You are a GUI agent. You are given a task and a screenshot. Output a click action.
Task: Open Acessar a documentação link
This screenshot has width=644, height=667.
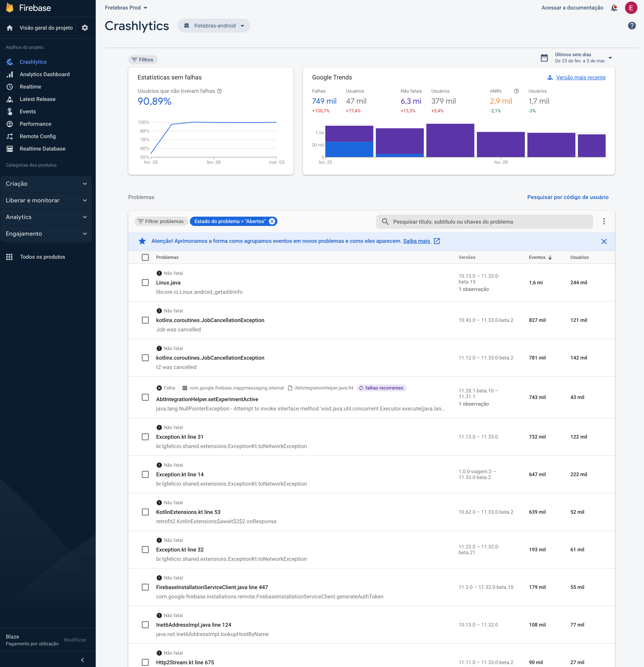coord(572,8)
